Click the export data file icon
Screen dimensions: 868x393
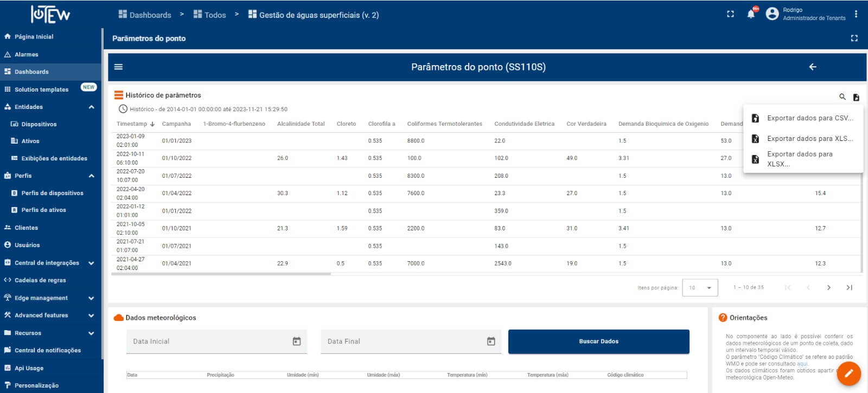(856, 97)
